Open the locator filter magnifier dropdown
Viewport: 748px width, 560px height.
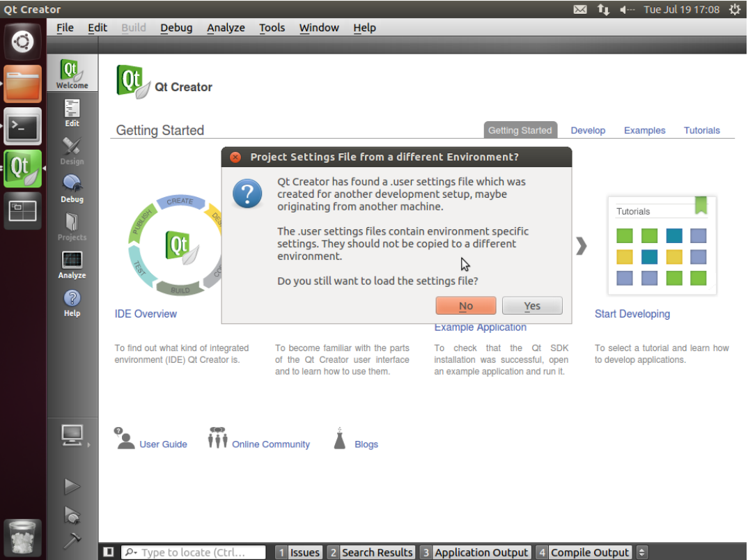(131, 552)
